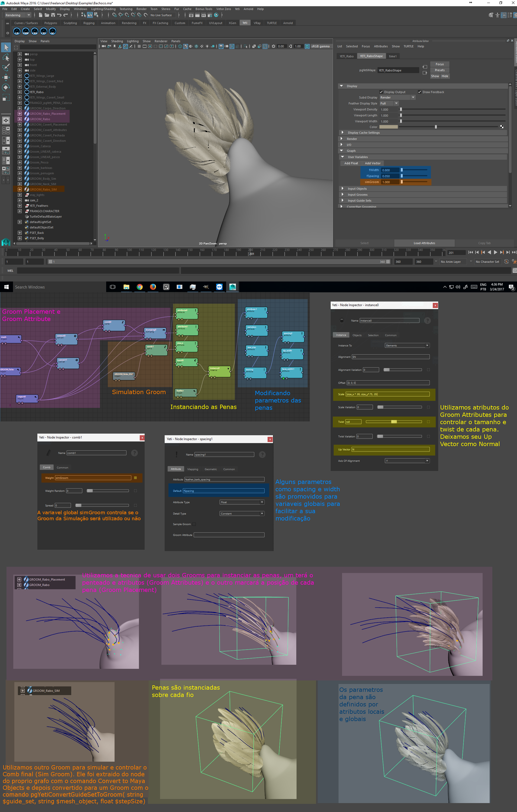The image size is (517, 812).
Task: Uncheck the Display Output checkbox
Action: (381, 92)
